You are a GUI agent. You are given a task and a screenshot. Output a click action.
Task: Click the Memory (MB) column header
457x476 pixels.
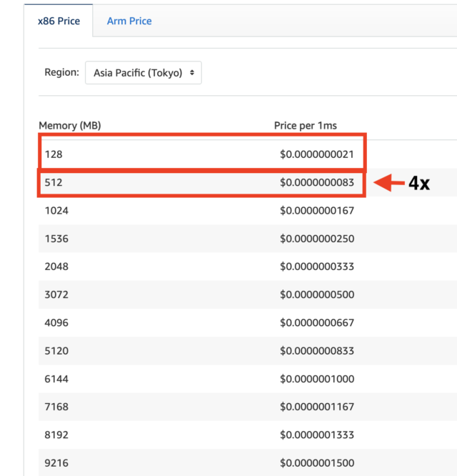click(70, 125)
